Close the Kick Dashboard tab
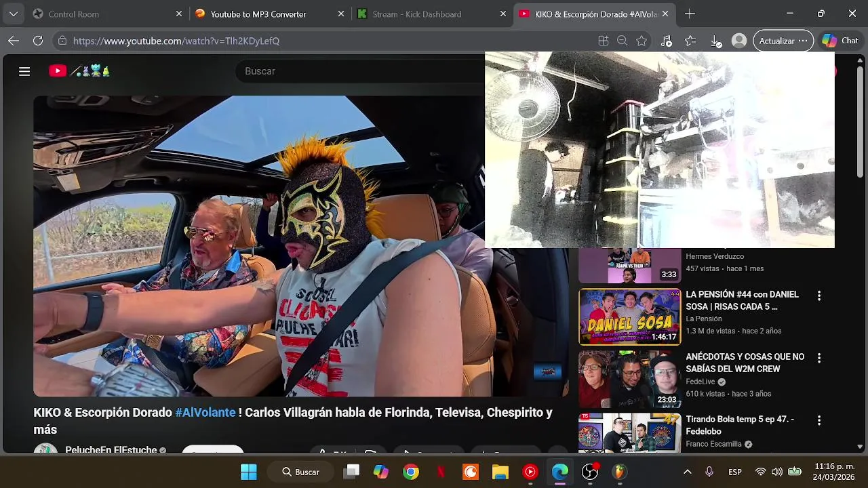868x488 pixels. [x=503, y=14]
